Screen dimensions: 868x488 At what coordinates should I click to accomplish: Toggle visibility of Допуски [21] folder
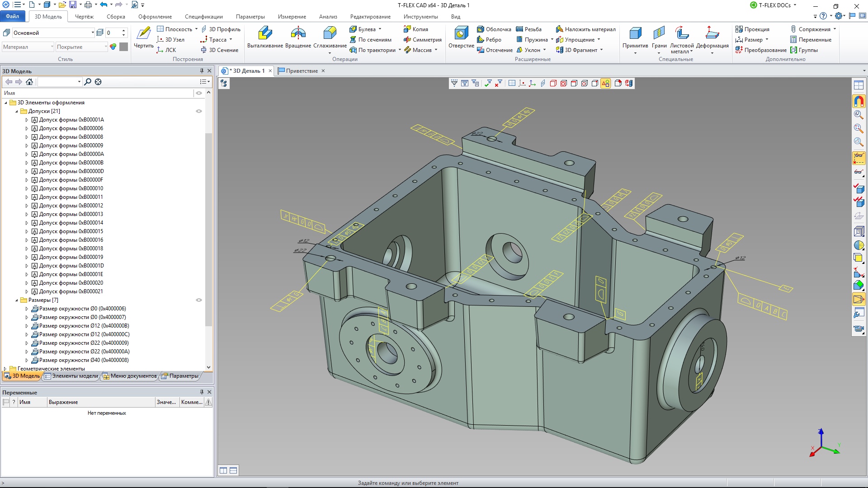(x=199, y=111)
